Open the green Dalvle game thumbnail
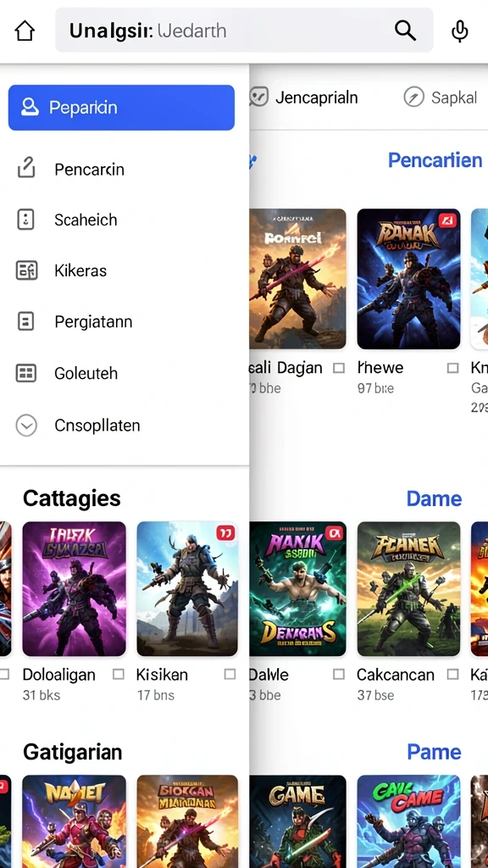This screenshot has height=868, width=488. [297, 588]
